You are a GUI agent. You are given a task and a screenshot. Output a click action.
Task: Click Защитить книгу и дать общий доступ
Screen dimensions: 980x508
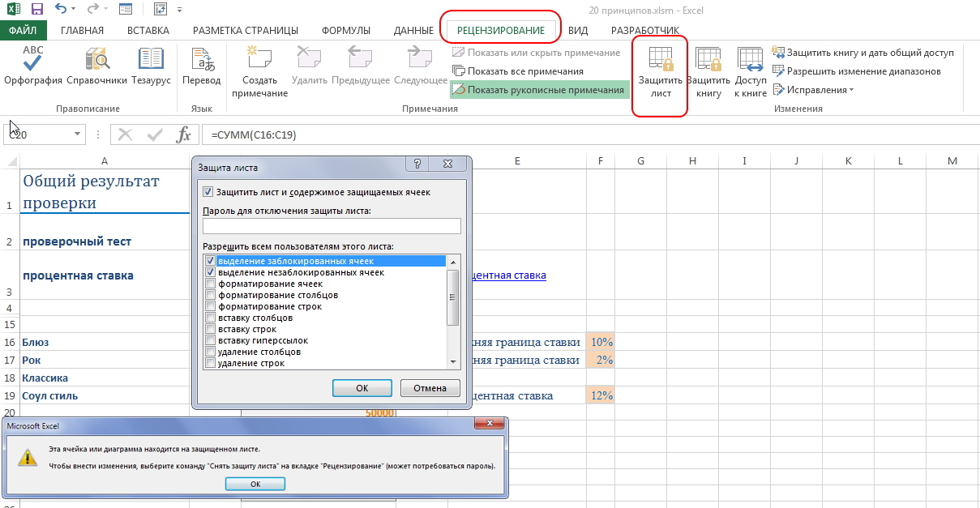point(863,53)
